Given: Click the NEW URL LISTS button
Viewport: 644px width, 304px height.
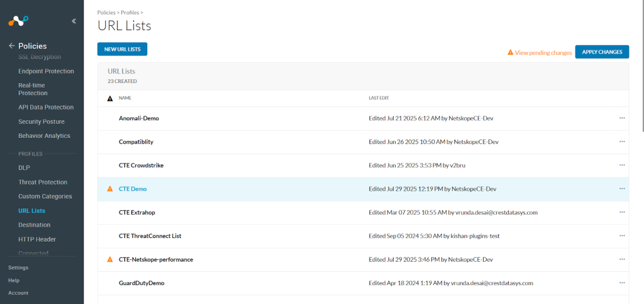Looking at the screenshot, I should (123, 49).
